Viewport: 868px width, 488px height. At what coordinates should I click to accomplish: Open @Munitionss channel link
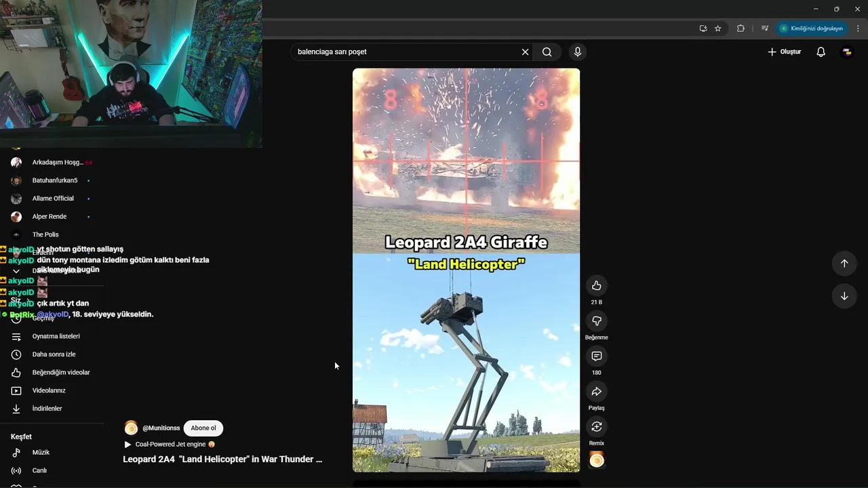(x=161, y=428)
